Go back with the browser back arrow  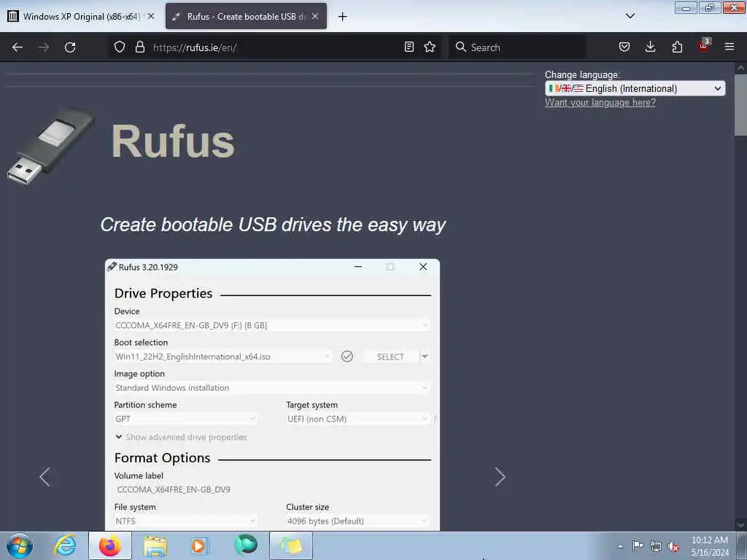tap(18, 47)
